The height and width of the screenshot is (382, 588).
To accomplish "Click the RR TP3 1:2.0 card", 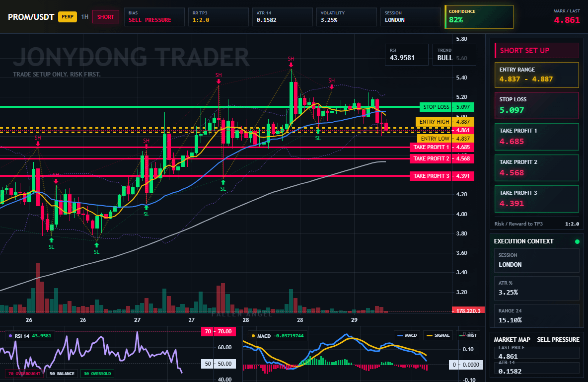I will click(218, 17).
